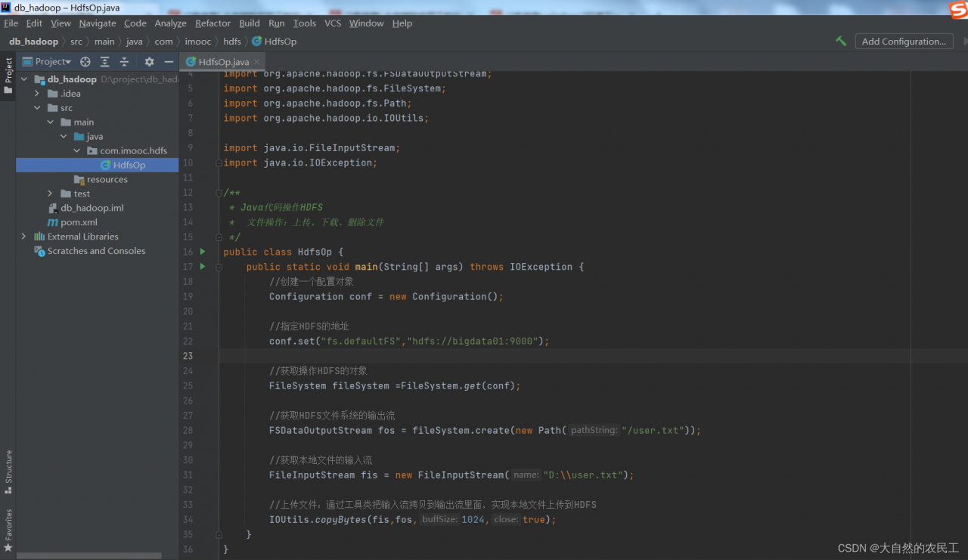Fold the main method at line 17
Screen dimensions: 968x560
click(x=219, y=267)
